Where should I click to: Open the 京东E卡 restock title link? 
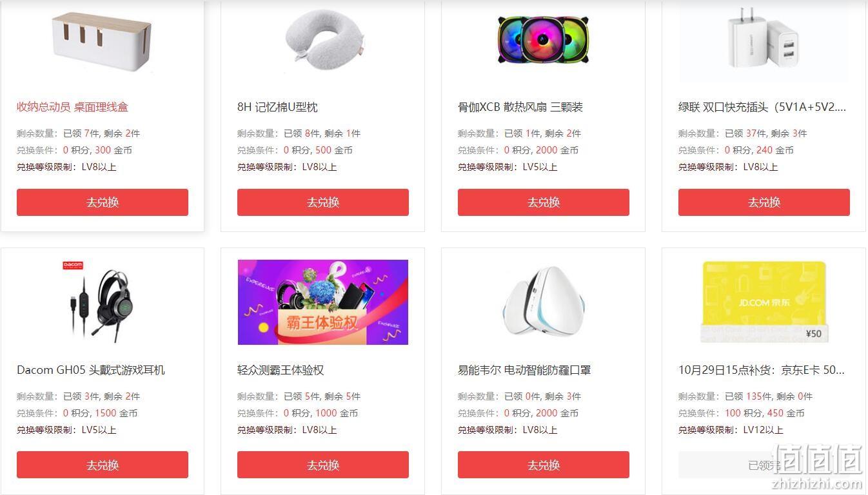(762, 370)
